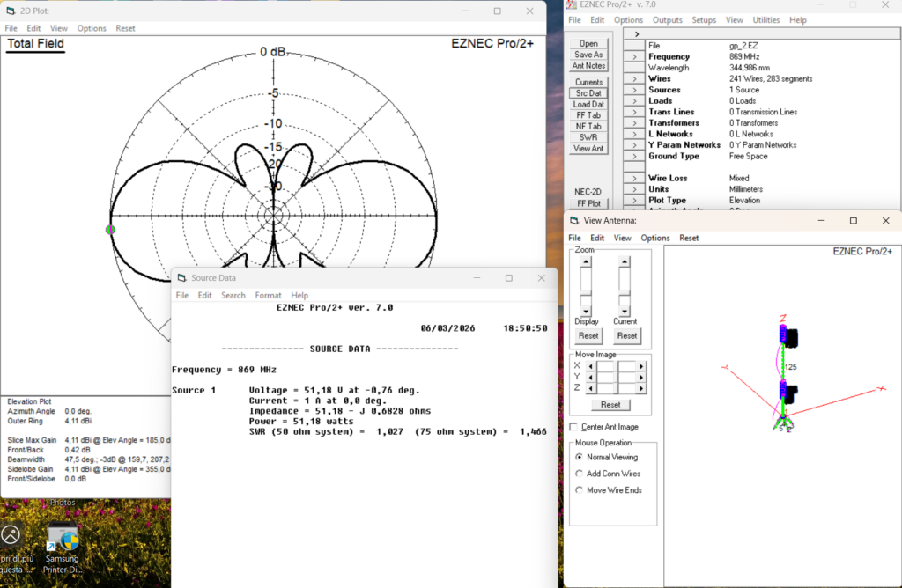Viewport: 902px width, 588px height.
Task: Click the Source Data window title icon
Action: [181, 277]
